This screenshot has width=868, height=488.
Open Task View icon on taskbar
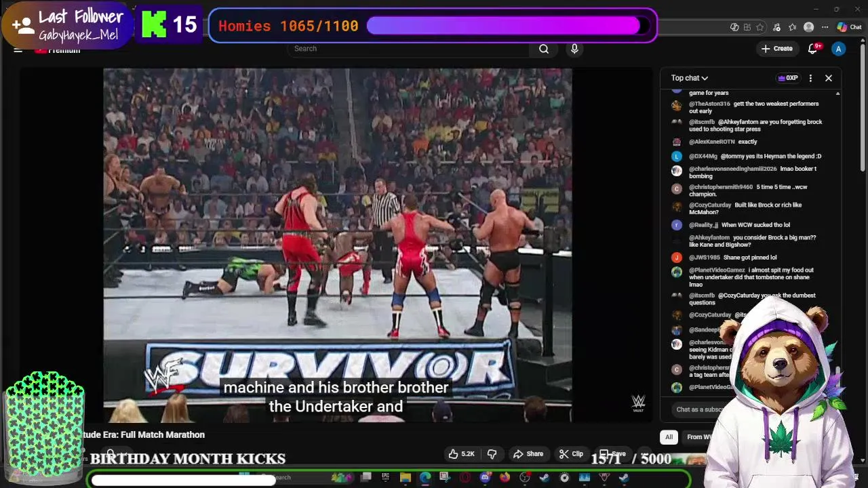click(366, 478)
